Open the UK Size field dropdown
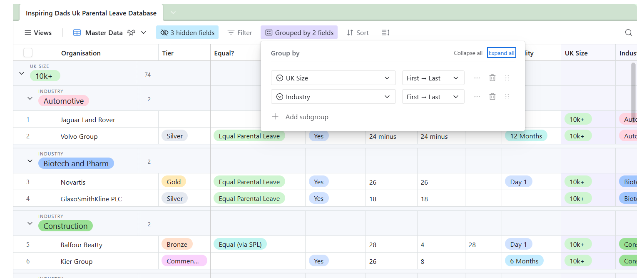The width and height of the screenshot is (644, 278). click(333, 78)
